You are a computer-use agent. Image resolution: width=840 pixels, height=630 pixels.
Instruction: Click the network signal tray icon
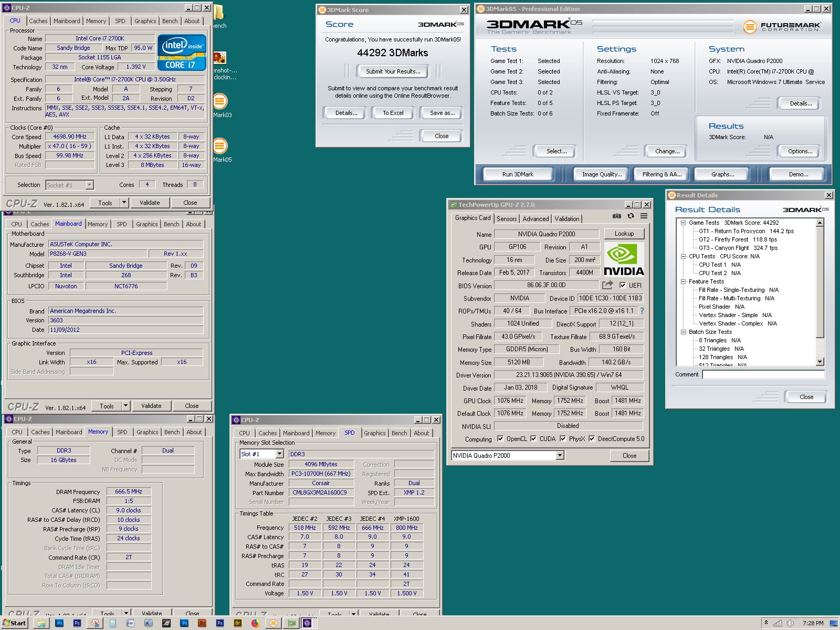tap(778, 623)
